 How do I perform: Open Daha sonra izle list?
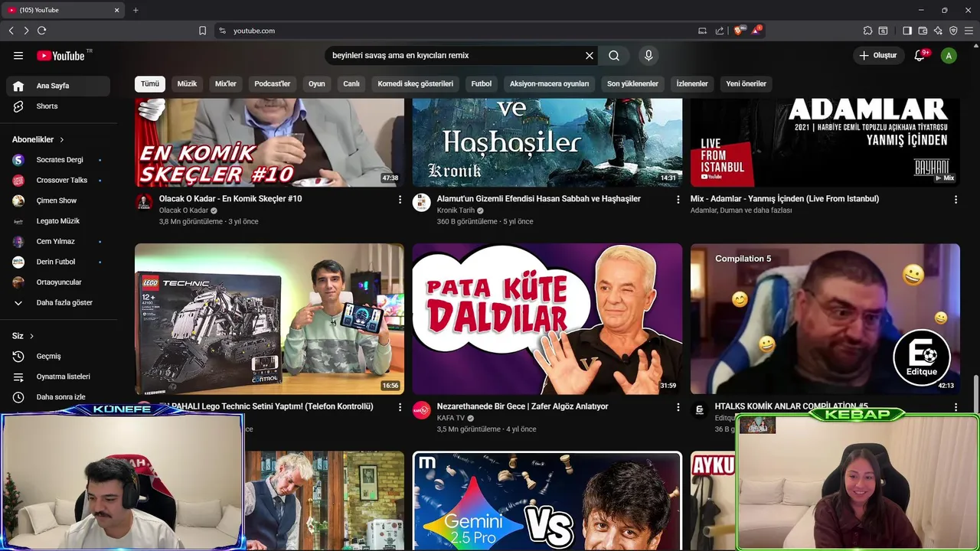point(58,397)
